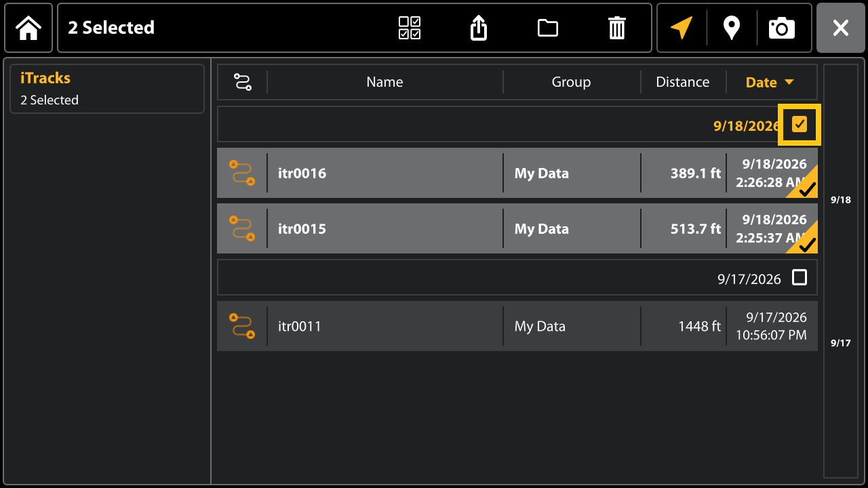Viewport: 868px width, 488px height.
Task: Export the selected tracks with the share icon
Action: click(x=479, y=28)
